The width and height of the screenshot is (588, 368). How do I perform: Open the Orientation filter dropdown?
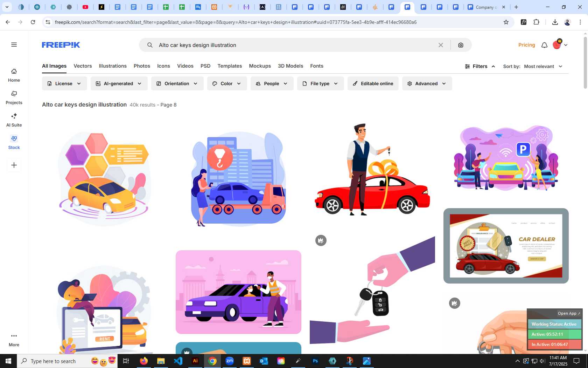coord(177,83)
